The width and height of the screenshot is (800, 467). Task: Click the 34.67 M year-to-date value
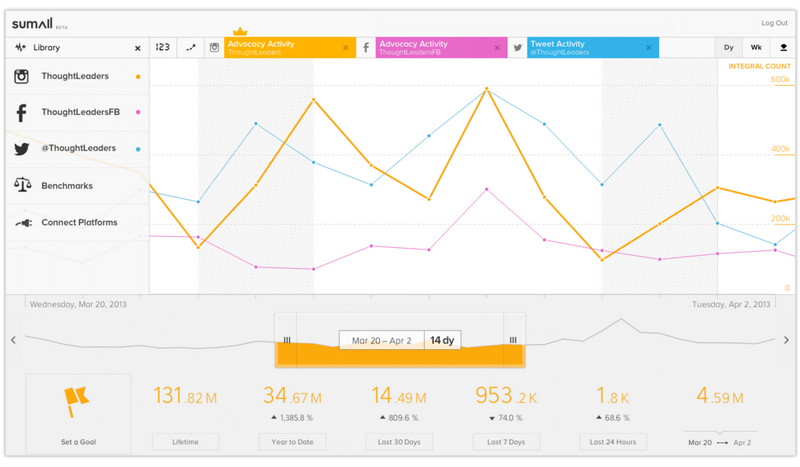coord(292,396)
